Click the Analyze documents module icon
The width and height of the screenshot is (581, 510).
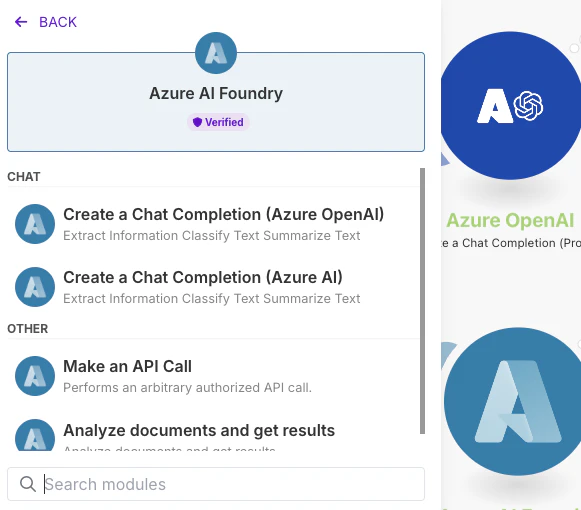tap(35, 435)
